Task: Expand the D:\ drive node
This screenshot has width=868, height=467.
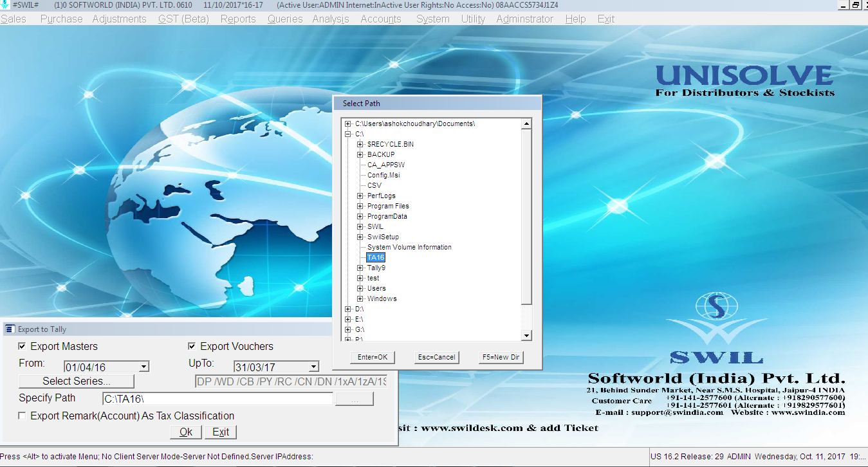Action: coord(348,309)
